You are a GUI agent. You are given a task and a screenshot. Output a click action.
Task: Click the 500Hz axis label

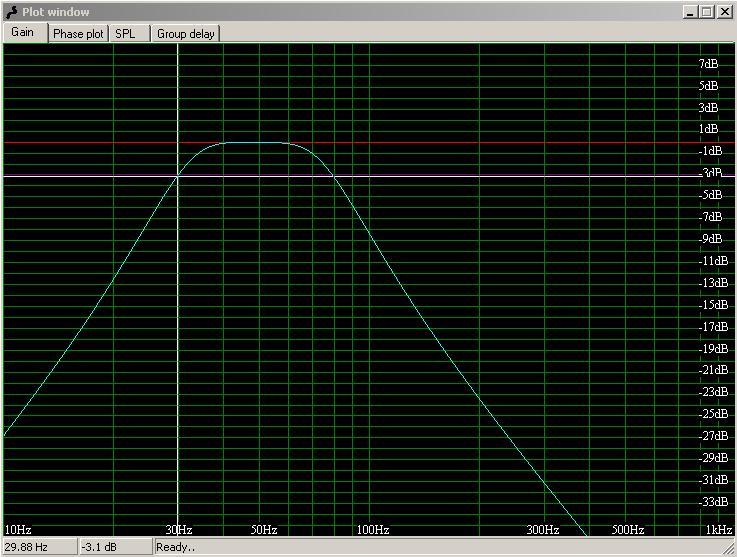pos(628,530)
